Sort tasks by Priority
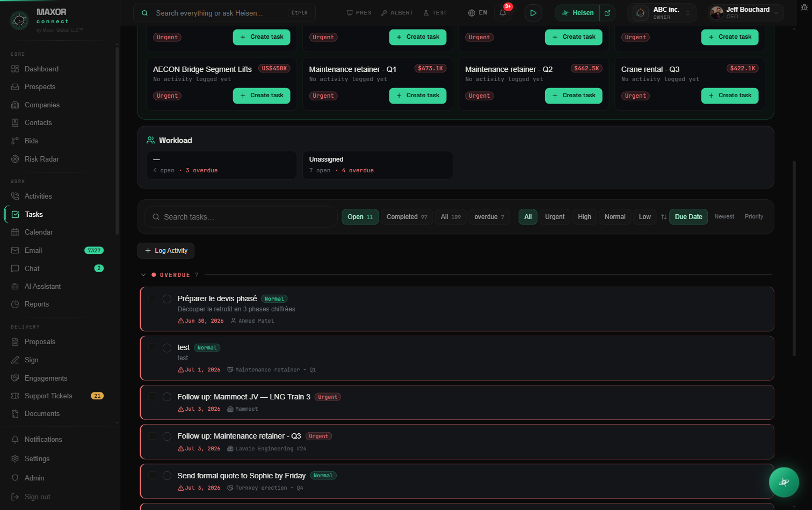The image size is (812, 510). pos(753,216)
